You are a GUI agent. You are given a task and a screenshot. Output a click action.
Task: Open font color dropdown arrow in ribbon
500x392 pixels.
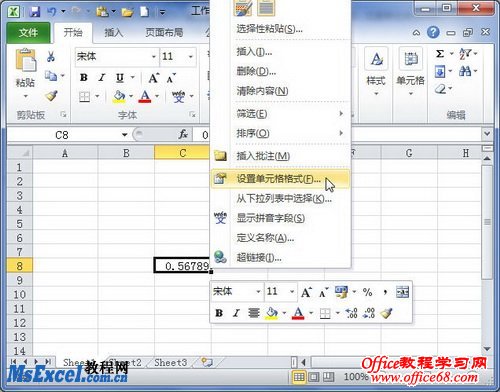pyautogui.click(x=157, y=96)
